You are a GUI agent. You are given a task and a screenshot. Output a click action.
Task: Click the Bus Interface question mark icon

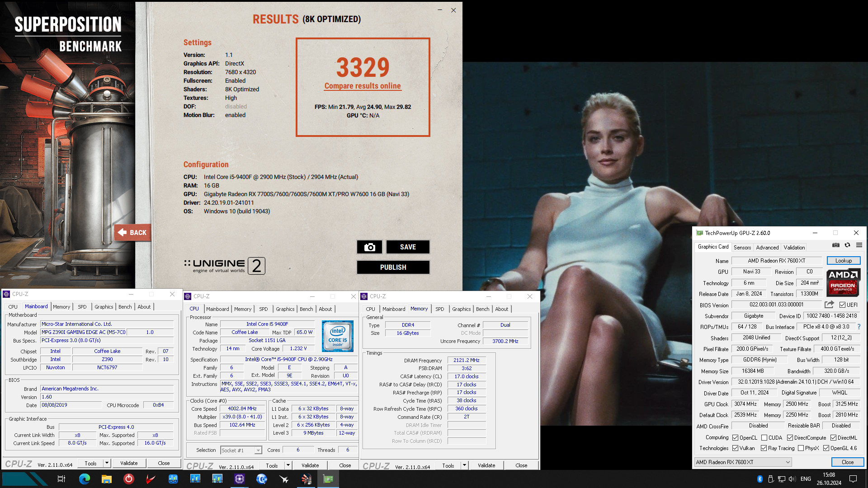[x=859, y=327]
